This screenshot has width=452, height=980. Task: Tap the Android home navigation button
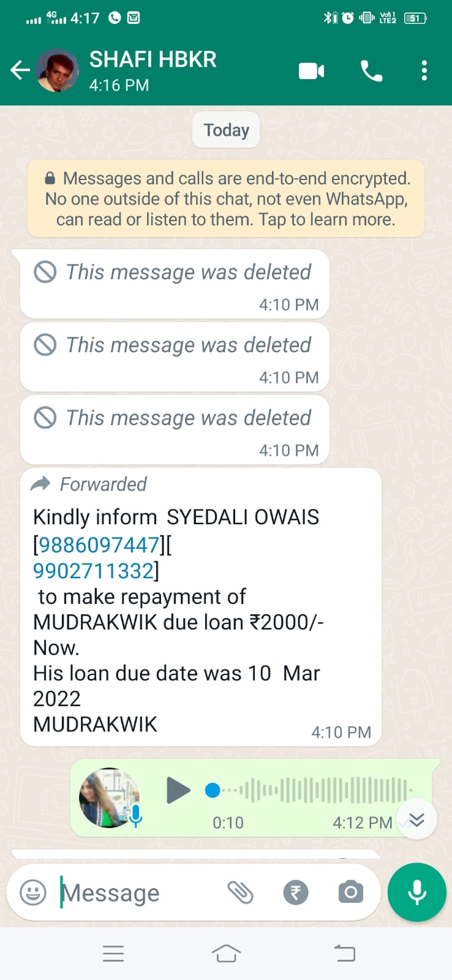coord(226,953)
